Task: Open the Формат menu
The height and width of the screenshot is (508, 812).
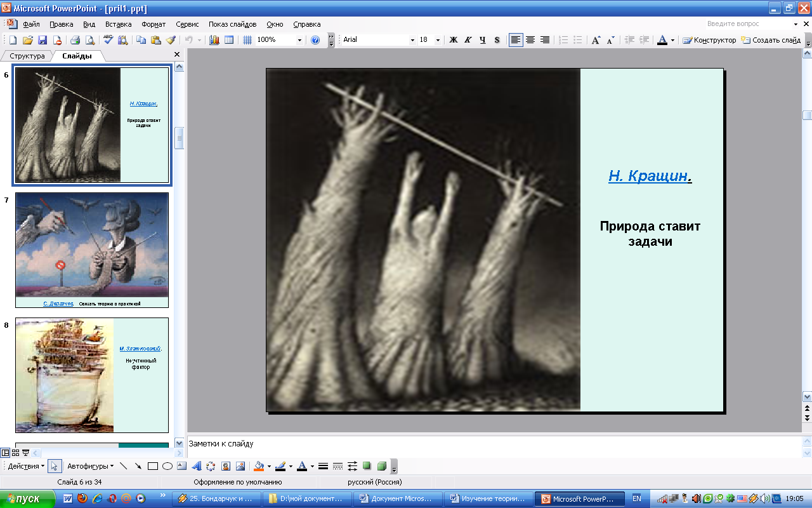Action: pyautogui.click(x=154, y=24)
